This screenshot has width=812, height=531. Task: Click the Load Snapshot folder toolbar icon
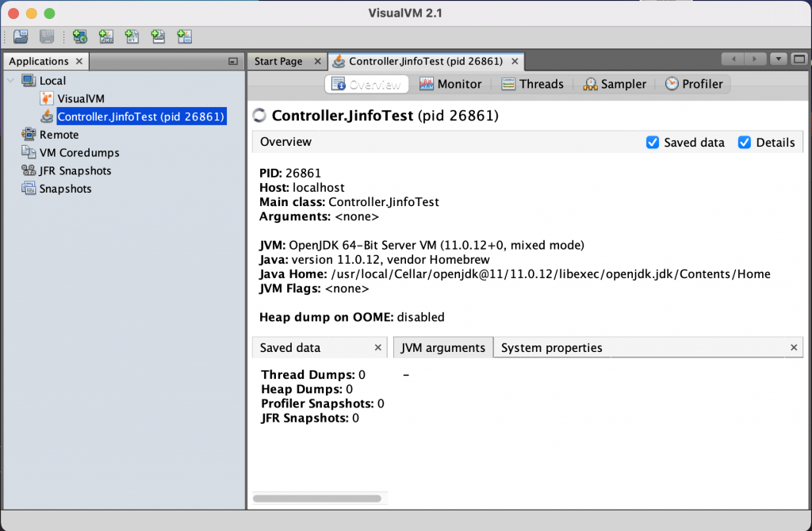pos(21,36)
